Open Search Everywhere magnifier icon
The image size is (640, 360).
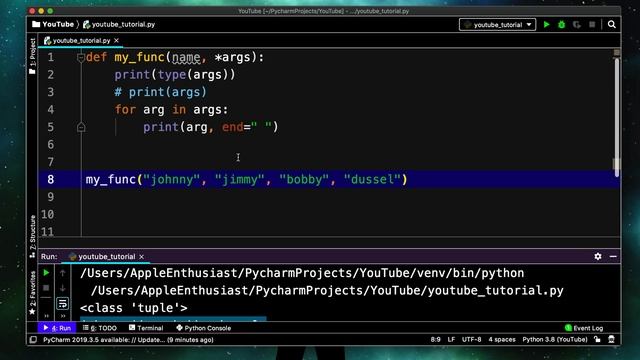[611, 24]
